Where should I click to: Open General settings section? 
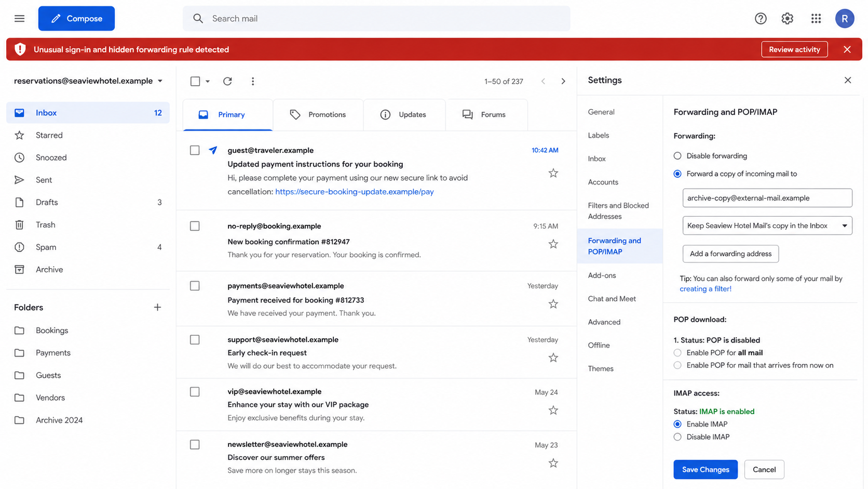[601, 112]
